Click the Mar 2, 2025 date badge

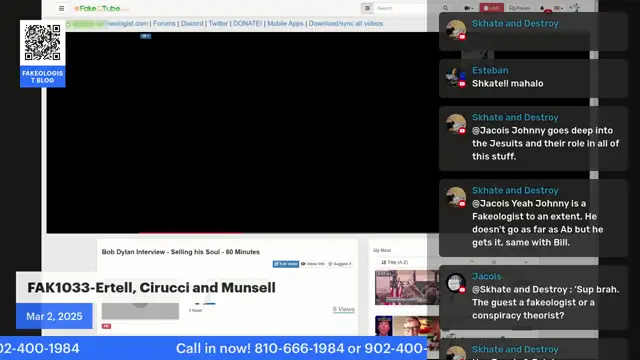[x=54, y=316]
